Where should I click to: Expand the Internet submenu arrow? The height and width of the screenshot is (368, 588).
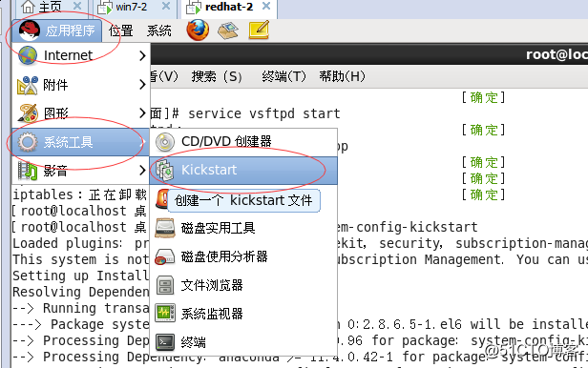click(142, 56)
